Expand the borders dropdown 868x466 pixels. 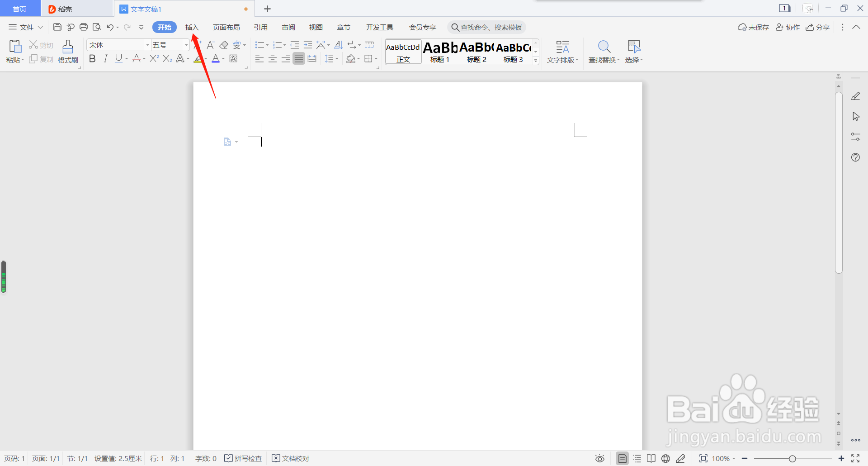point(376,59)
